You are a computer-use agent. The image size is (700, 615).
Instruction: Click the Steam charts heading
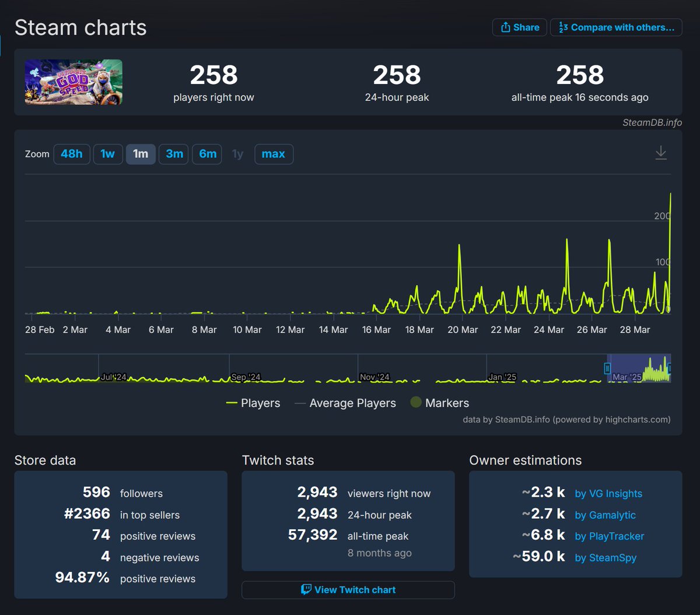click(80, 27)
